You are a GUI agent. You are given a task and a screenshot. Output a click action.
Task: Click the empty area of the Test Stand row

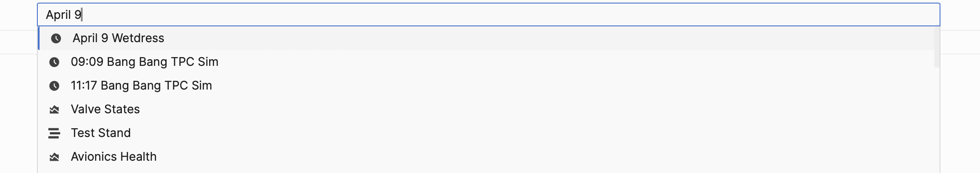(527, 133)
